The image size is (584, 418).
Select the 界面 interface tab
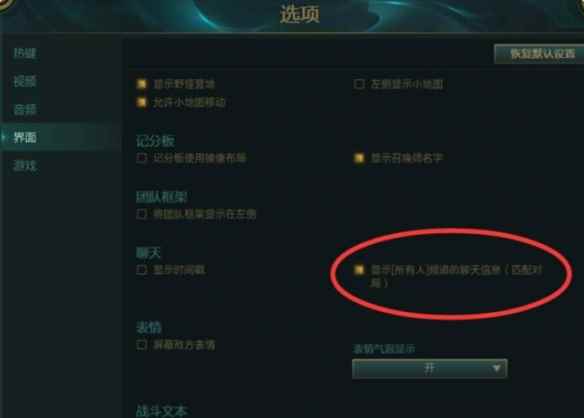[25, 137]
